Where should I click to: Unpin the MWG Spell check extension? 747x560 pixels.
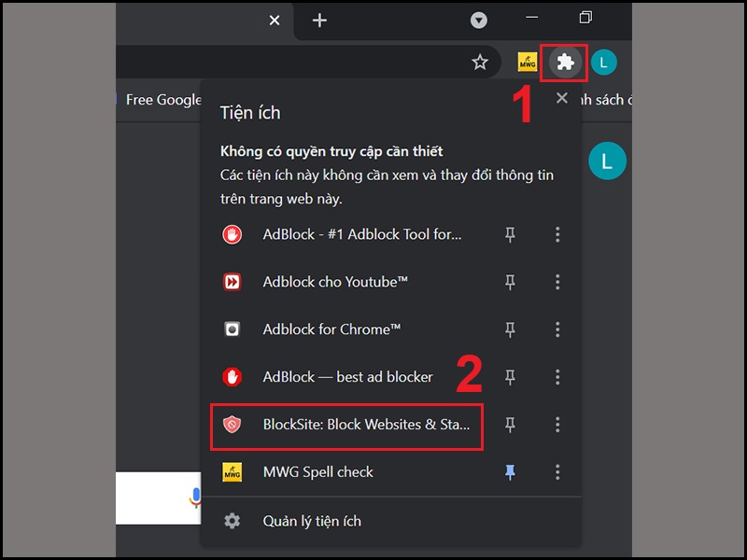[510, 472]
